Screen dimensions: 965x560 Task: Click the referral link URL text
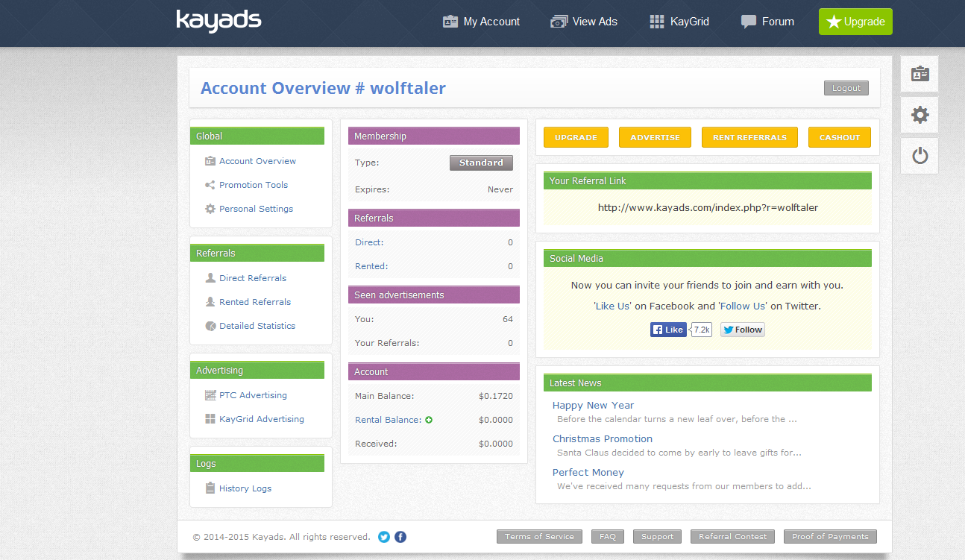tap(708, 208)
